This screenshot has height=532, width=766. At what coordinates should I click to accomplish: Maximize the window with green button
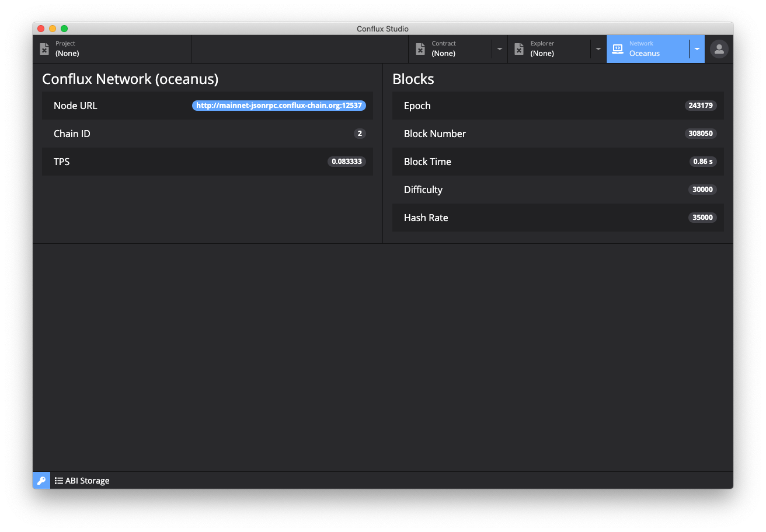coord(64,29)
